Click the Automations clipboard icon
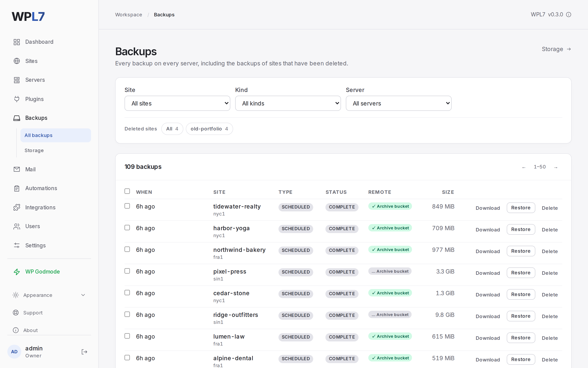Image resolution: width=588 pixels, height=368 pixels. coord(17,188)
